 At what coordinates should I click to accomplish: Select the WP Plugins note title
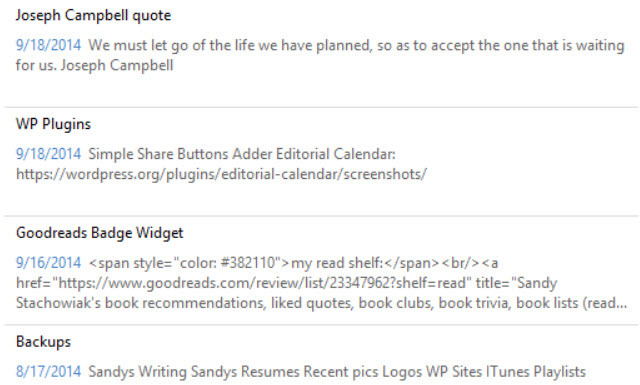point(53,125)
